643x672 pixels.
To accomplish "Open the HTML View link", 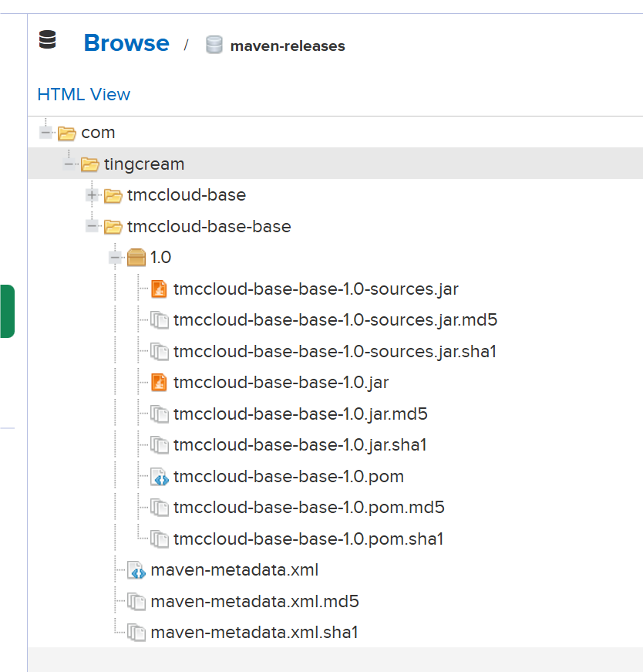I will point(83,94).
